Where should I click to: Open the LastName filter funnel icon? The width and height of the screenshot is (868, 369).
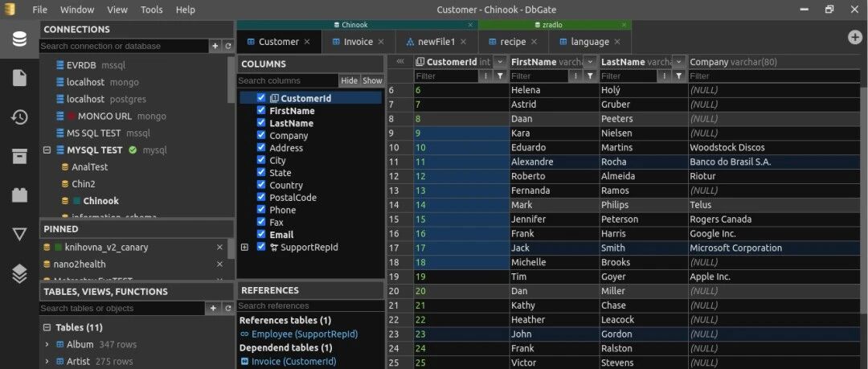pyautogui.click(x=678, y=76)
